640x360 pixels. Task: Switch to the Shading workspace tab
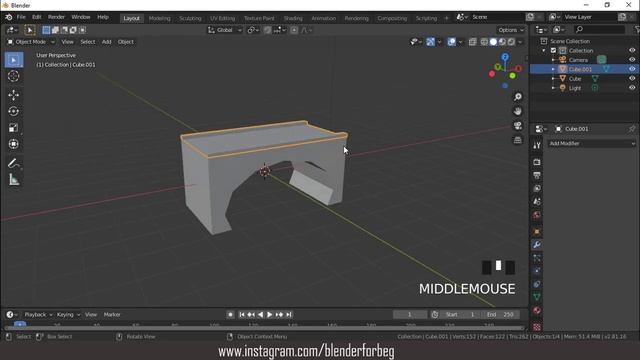tap(293, 18)
